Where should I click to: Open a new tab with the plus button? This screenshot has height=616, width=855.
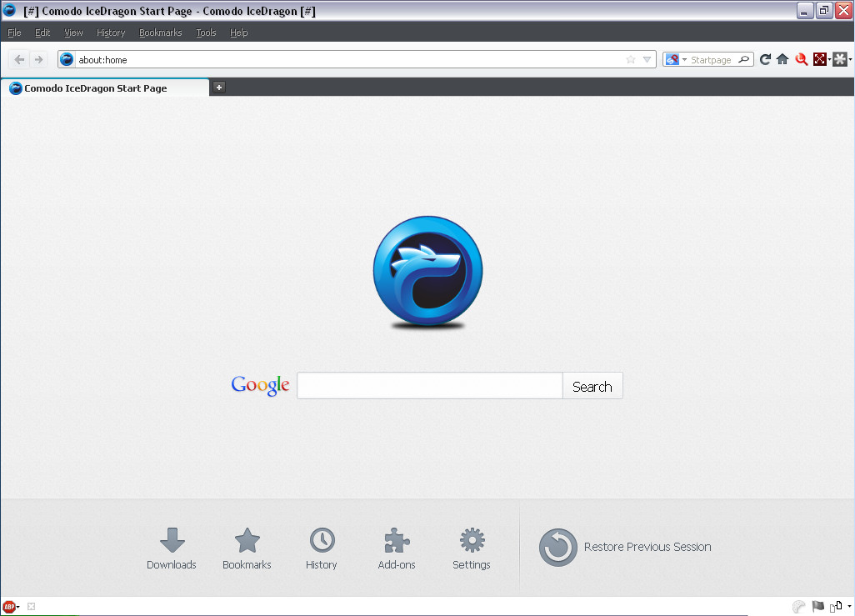click(218, 88)
